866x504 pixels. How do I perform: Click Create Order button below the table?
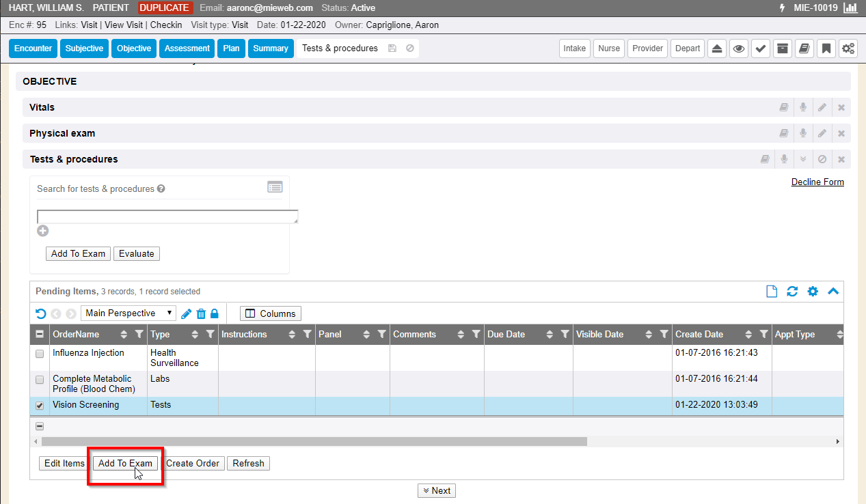[x=193, y=463]
